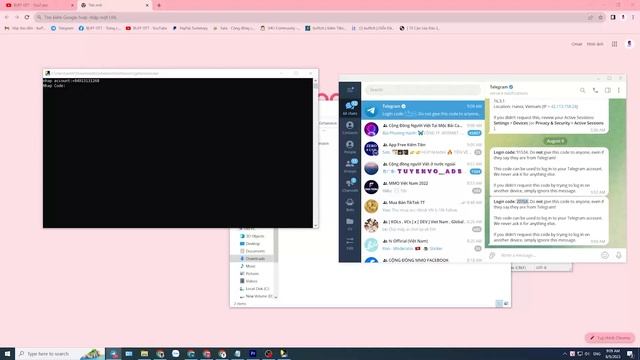The image size is (640, 360).
Task: Open the Telegram bookmark in bookmarks bar
Action: (62, 28)
